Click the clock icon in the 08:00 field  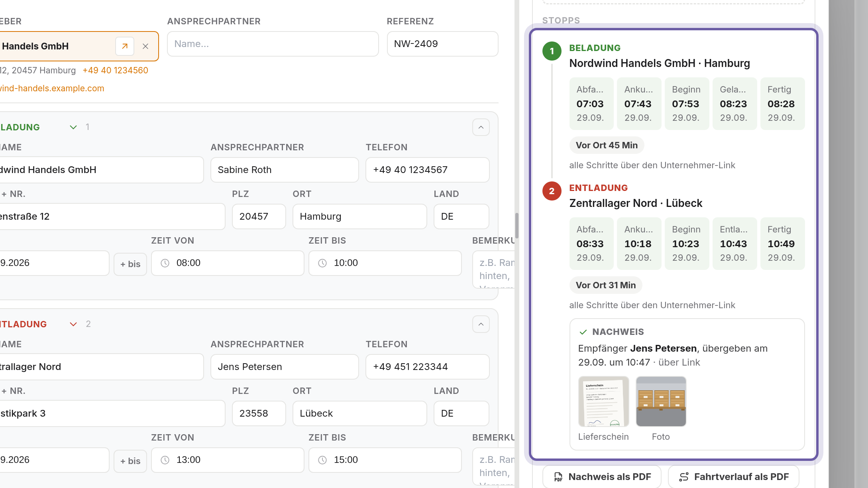[x=165, y=263]
